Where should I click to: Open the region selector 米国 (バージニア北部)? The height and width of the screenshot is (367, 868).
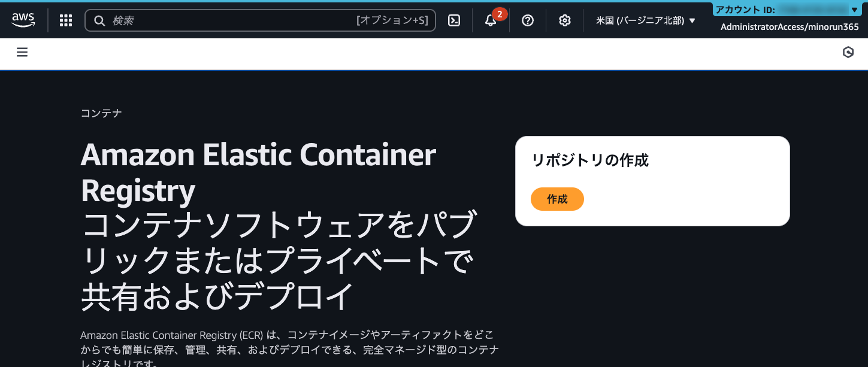646,20
